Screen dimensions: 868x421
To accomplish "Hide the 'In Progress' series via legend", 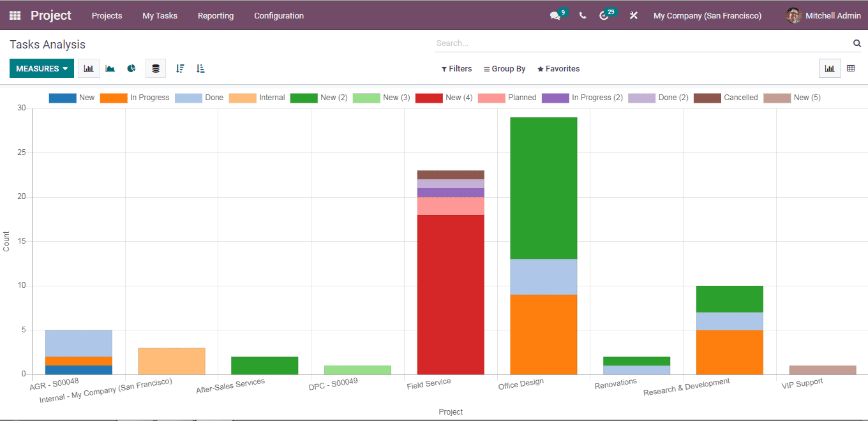I will point(149,97).
